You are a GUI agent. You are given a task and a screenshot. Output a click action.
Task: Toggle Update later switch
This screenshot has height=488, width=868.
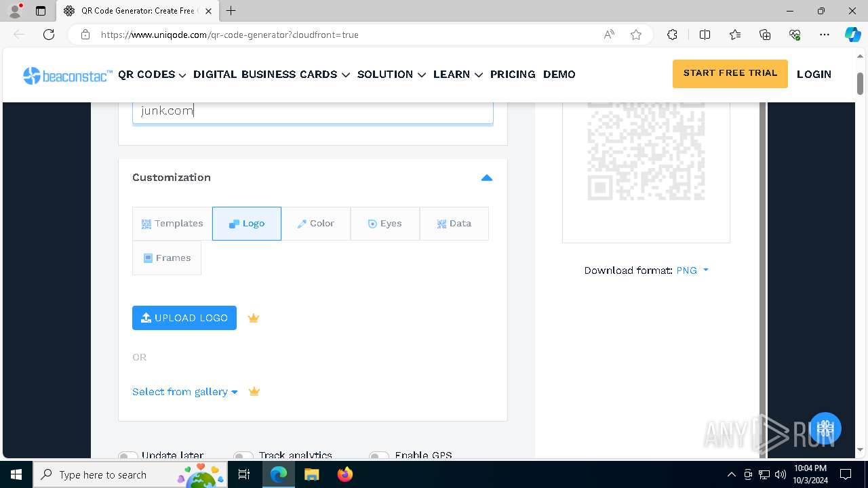click(127, 456)
